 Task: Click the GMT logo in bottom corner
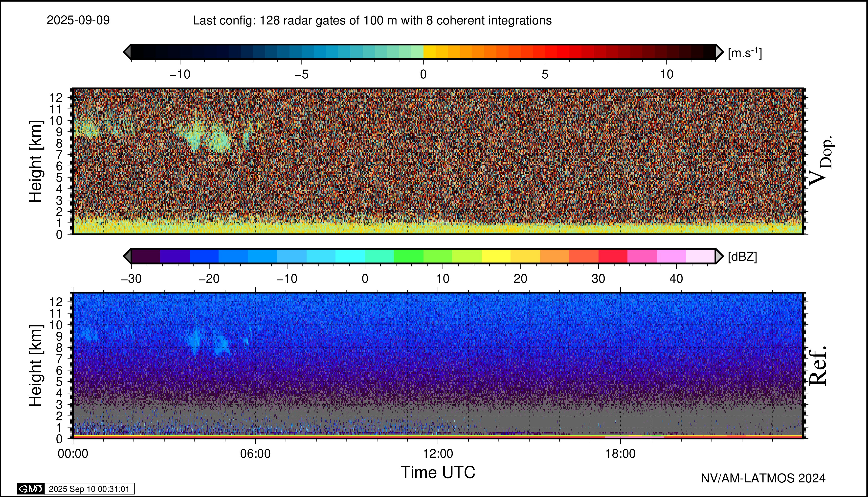coord(31,489)
